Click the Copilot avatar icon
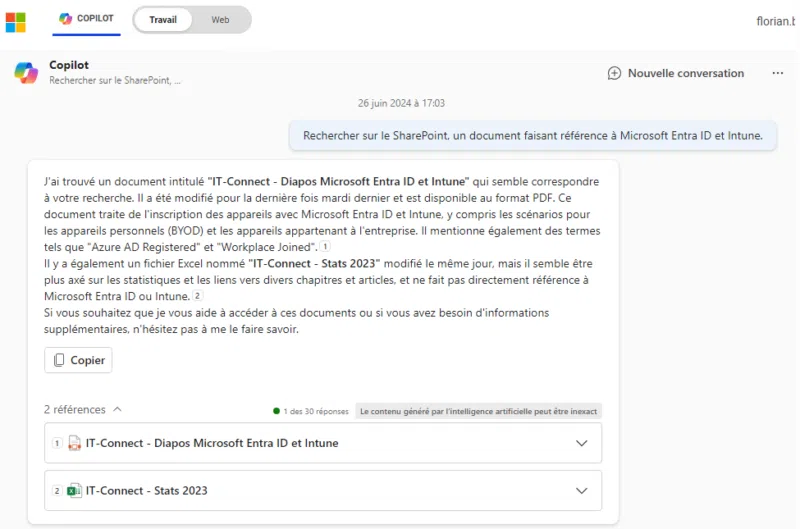Image resolution: width=800 pixels, height=529 pixels. (26, 73)
